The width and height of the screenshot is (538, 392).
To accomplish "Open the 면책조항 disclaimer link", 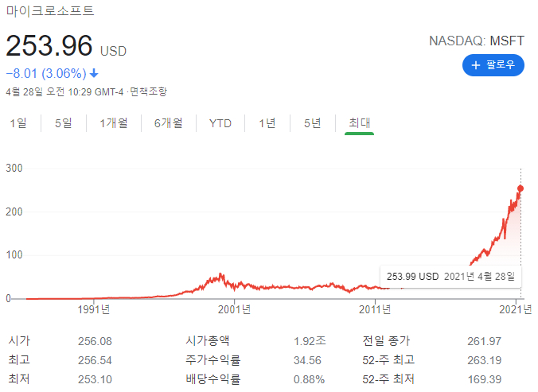I will [148, 91].
